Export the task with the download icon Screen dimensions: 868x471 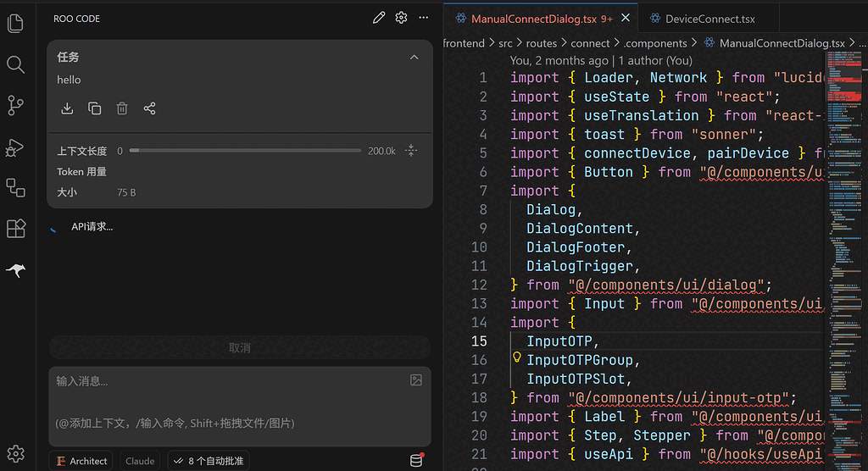67,108
